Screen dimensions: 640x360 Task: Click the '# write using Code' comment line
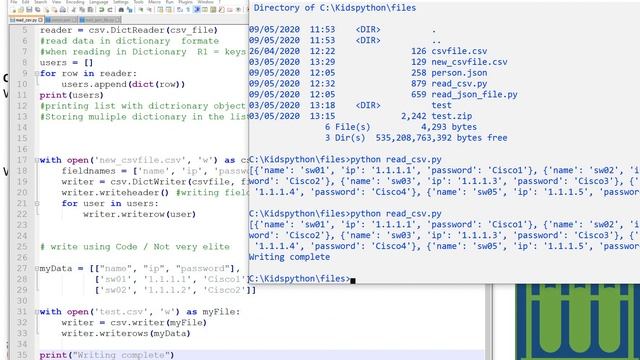pyautogui.click(x=135, y=247)
